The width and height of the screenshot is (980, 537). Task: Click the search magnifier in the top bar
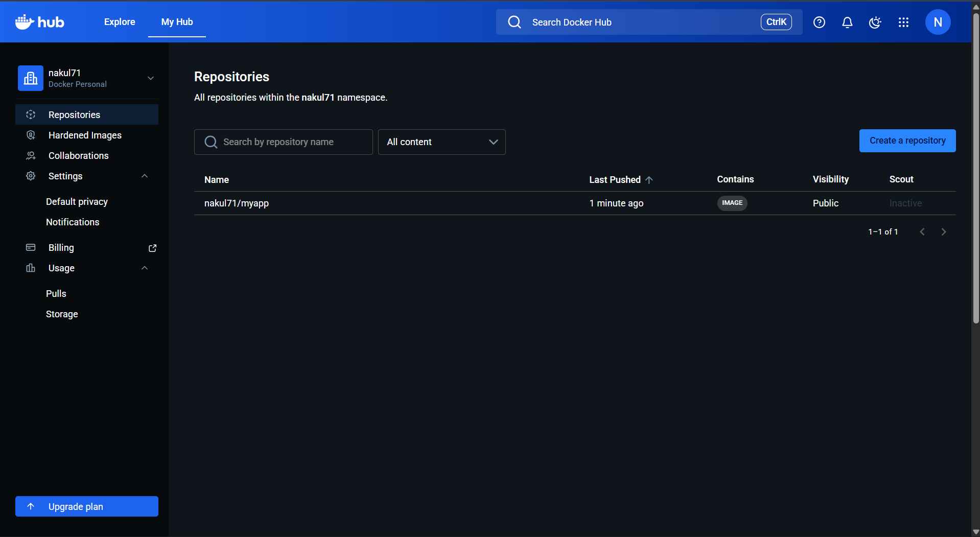515,22
